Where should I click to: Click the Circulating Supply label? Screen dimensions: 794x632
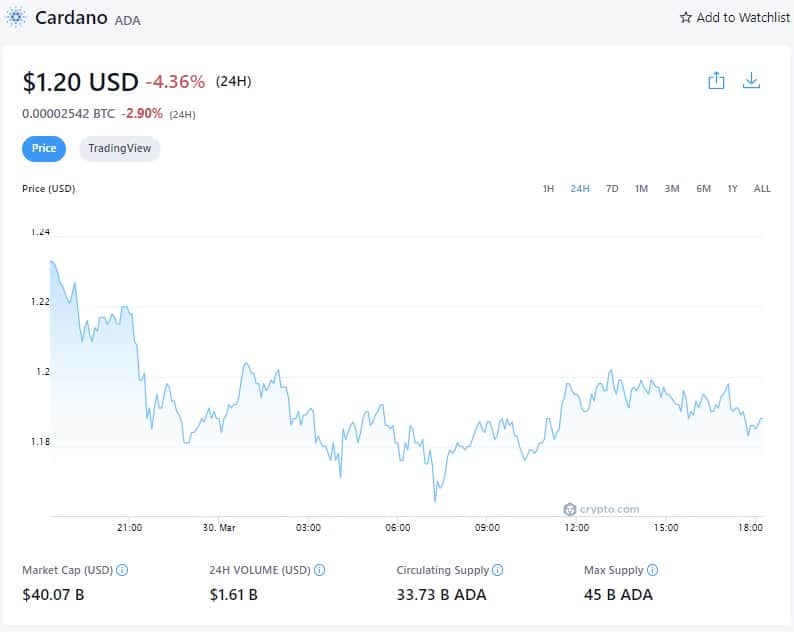443,570
